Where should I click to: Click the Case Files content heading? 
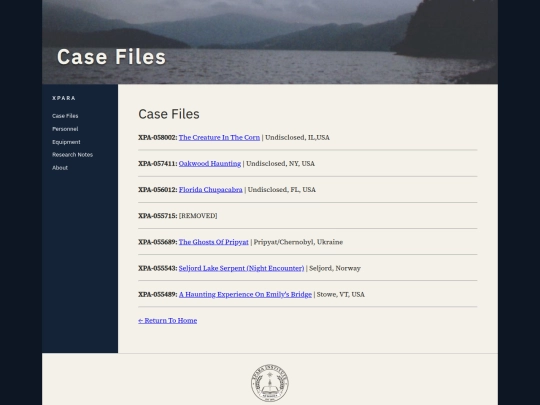click(169, 114)
